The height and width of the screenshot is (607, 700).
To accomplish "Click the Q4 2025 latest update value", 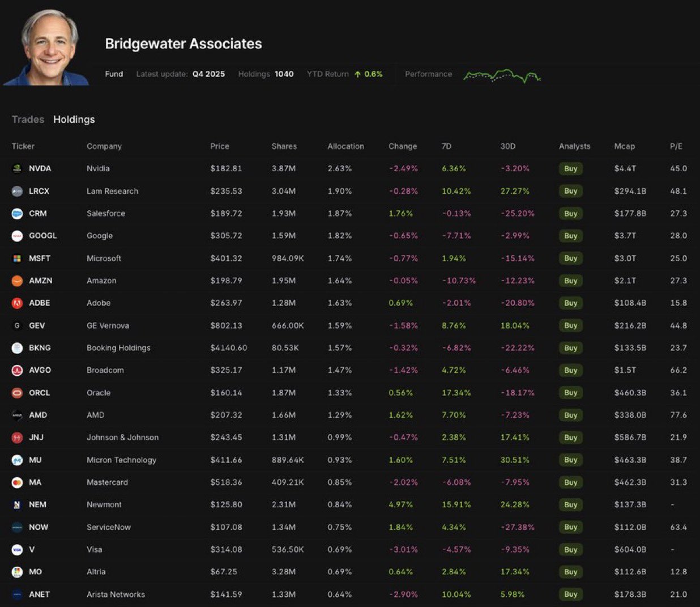I will (208, 74).
